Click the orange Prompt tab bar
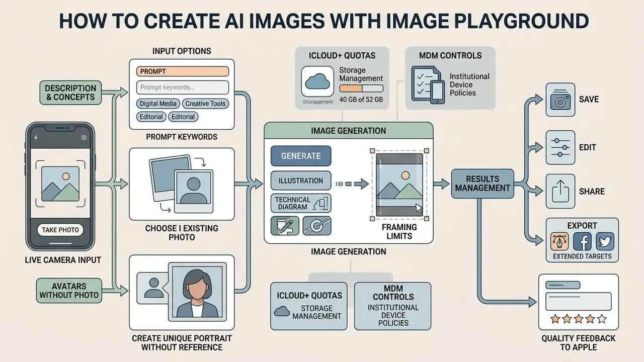This screenshot has height=362, width=644. 183,71
